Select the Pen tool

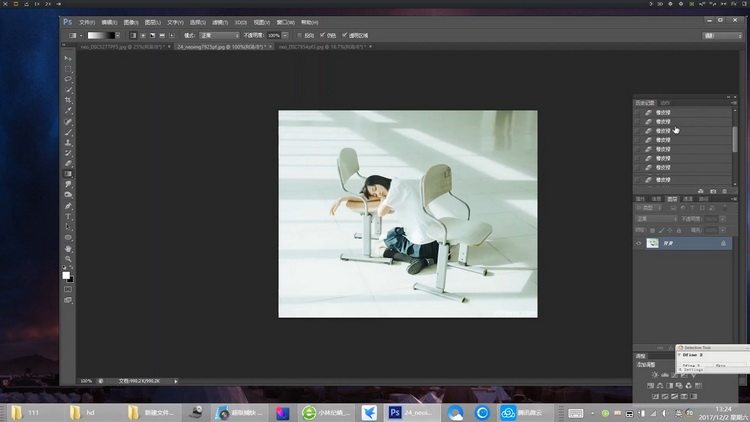coord(68,206)
